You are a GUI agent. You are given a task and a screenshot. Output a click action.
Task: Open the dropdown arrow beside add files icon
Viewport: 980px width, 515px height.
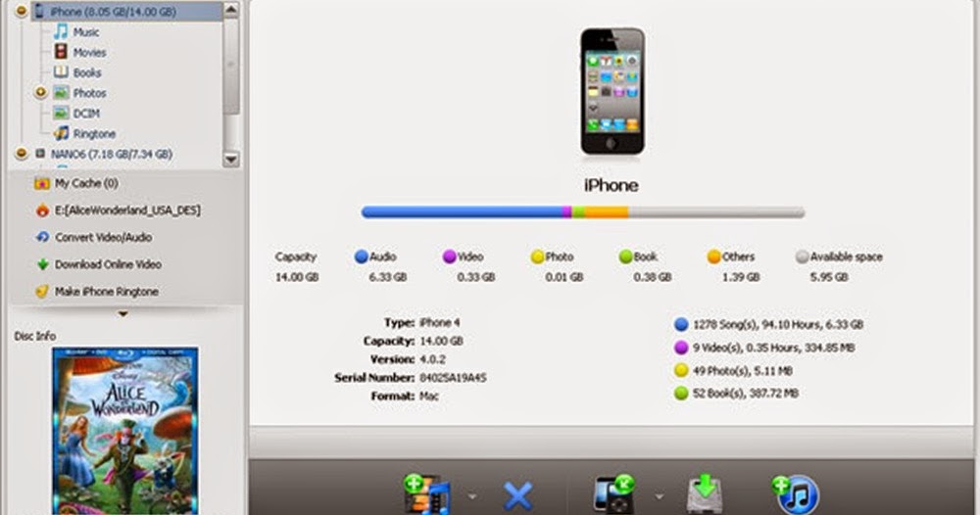472,497
